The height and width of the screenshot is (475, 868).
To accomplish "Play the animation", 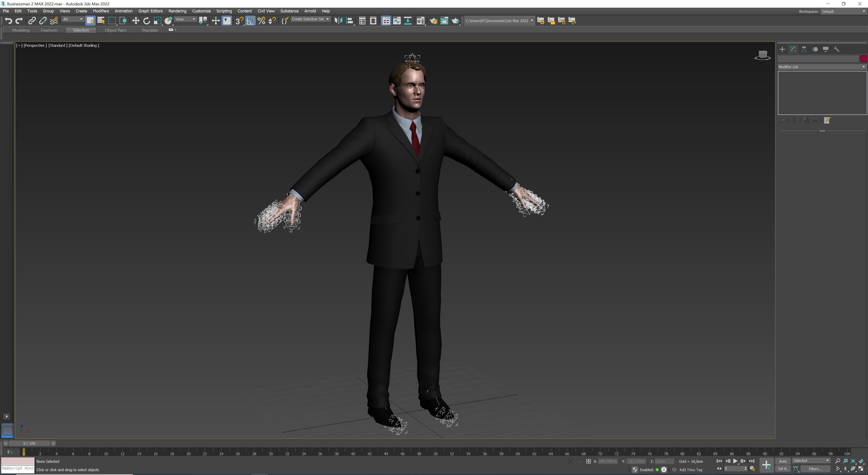I will [x=735, y=461].
